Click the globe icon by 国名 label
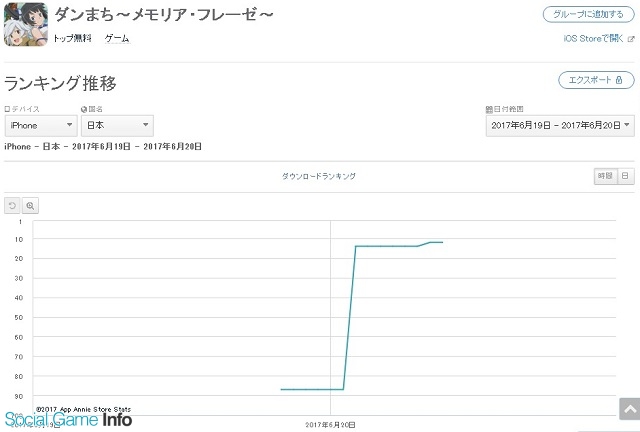This screenshot has width=640, height=432. point(84,109)
